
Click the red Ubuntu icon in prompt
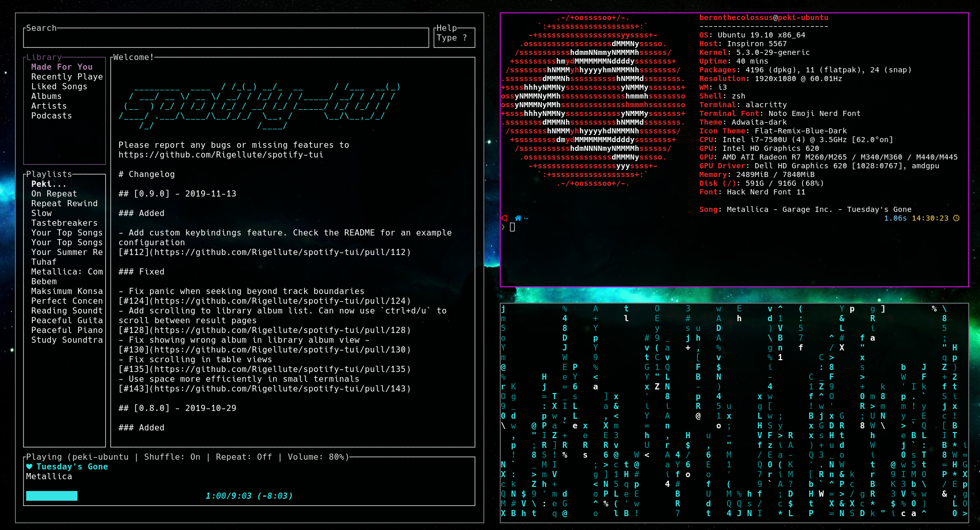pos(505,218)
